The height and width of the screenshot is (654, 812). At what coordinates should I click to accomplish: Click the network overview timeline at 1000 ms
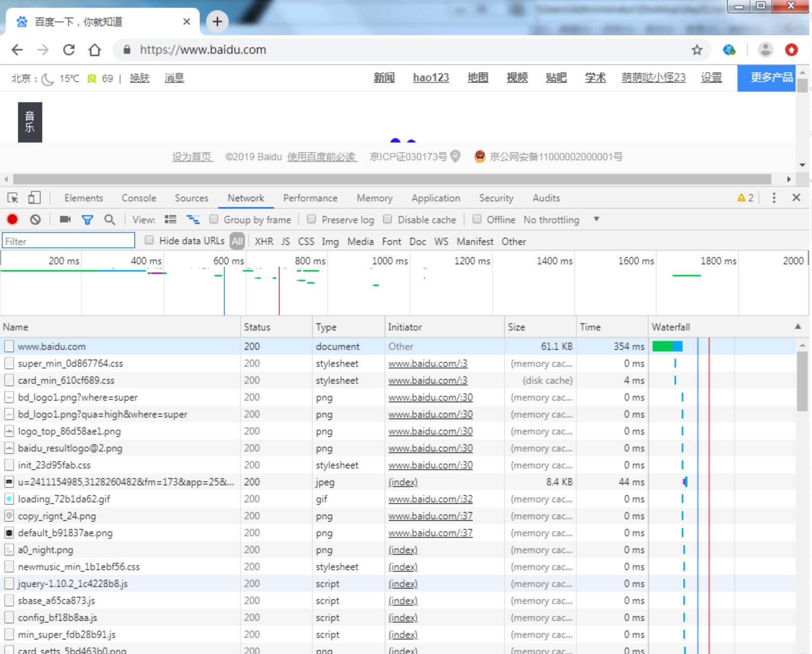(x=390, y=261)
